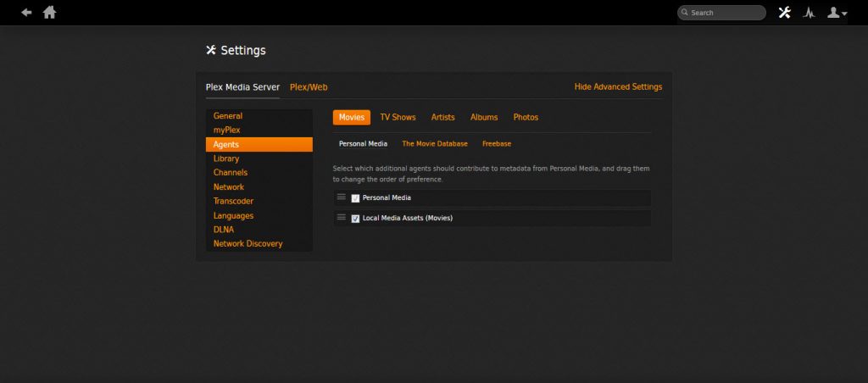Toggle the Personal Media checkbox
Image resolution: width=868 pixels, height=383 pixels.
pos(355,198)
